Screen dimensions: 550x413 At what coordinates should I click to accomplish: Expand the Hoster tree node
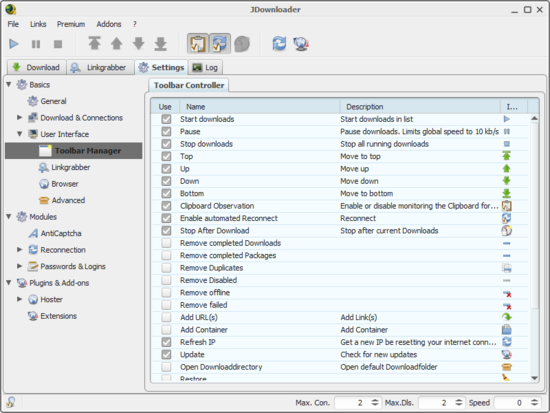(x=20, y=299)
